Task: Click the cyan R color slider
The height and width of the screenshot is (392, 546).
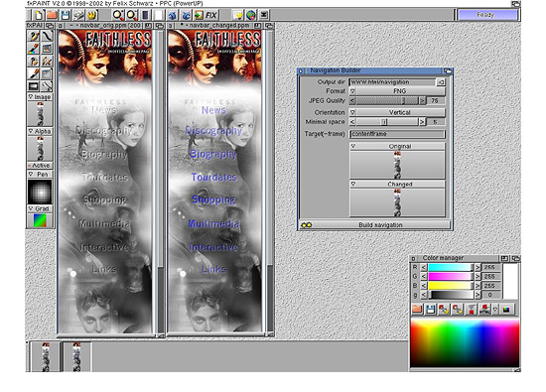Action: 451,267
